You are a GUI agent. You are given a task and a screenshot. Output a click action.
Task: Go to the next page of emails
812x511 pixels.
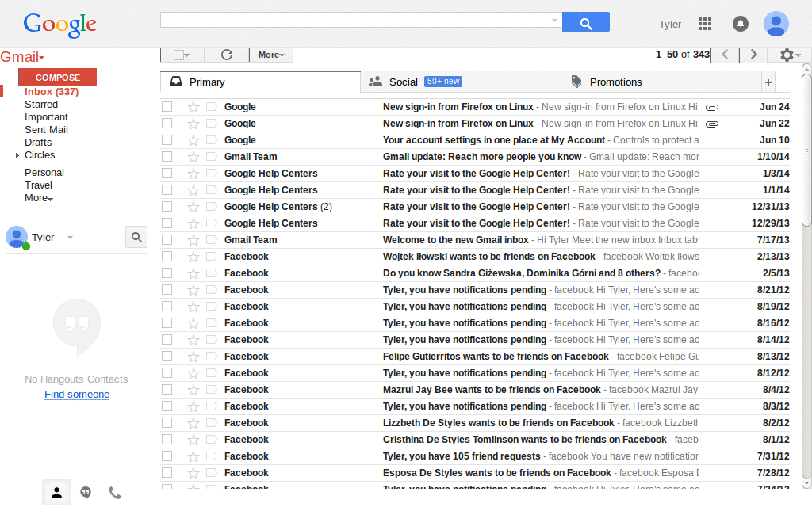[753, 55]
